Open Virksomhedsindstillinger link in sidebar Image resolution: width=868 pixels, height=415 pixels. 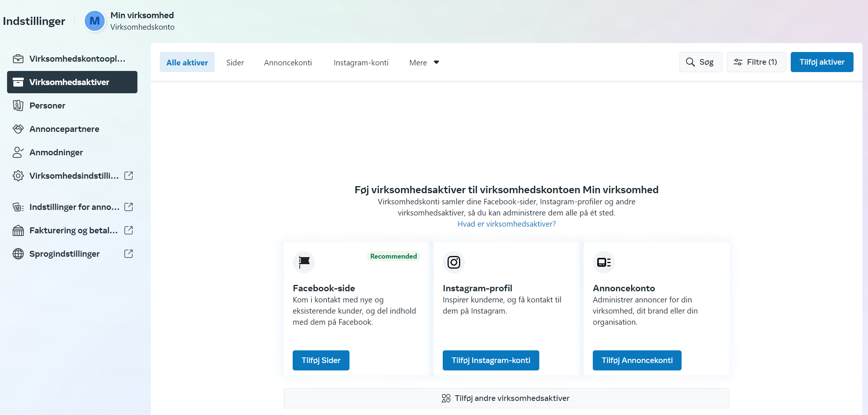click(x=72, y=176)
